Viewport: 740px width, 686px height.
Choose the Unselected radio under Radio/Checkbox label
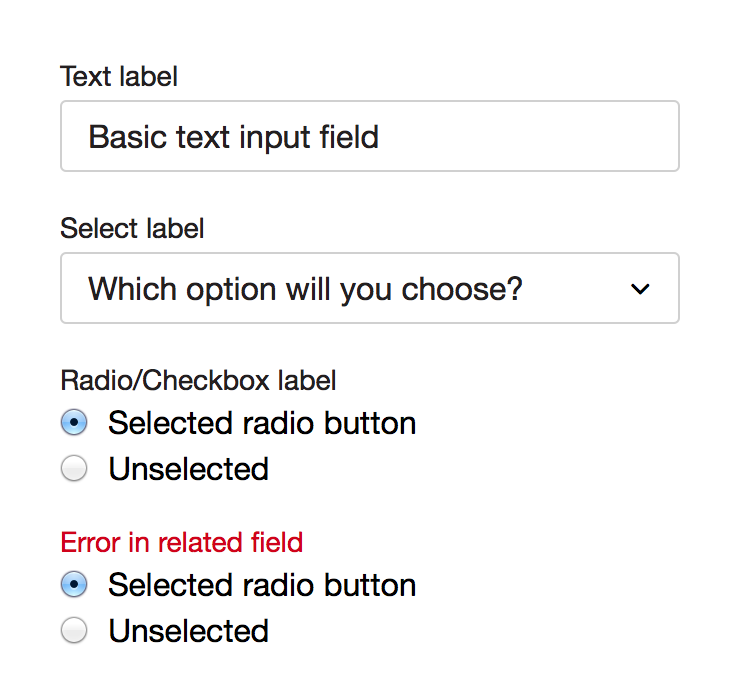pos(74,468)
